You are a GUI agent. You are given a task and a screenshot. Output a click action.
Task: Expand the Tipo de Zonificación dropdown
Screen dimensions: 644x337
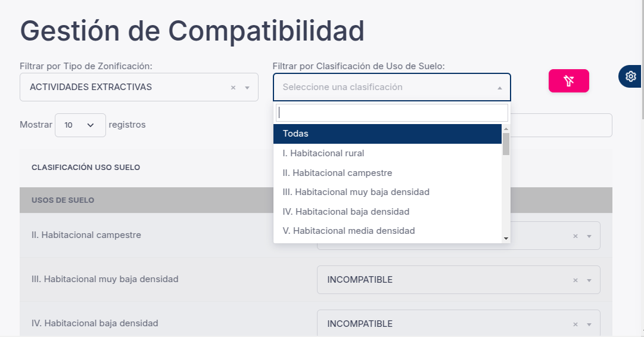click(247, 88)
